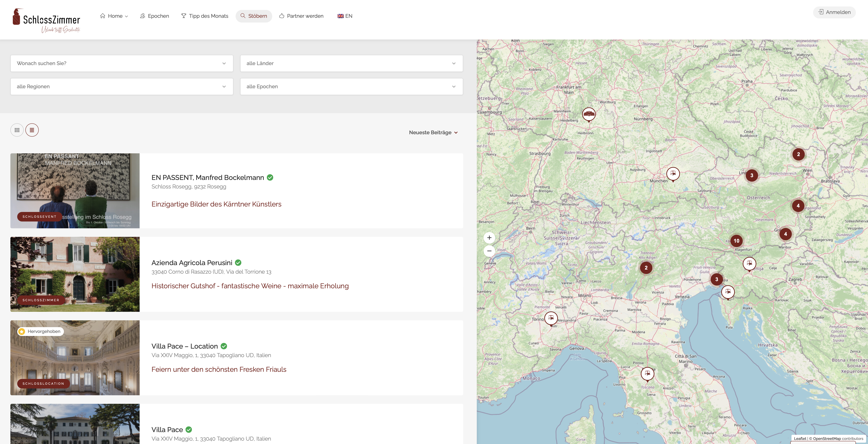The width and height of the screenshot is (868, 444).
Task: Click map marker near Heilbronn
Action: click(x=589, y=114)
